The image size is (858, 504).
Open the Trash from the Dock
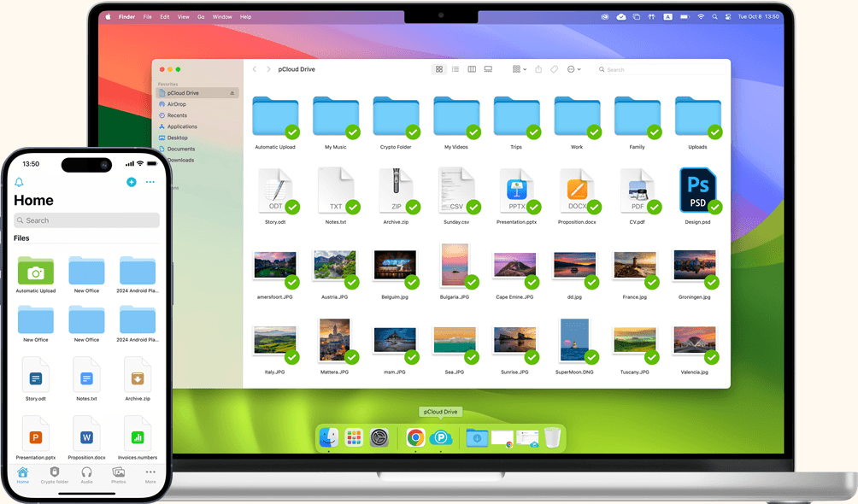(x=553, y=437)
